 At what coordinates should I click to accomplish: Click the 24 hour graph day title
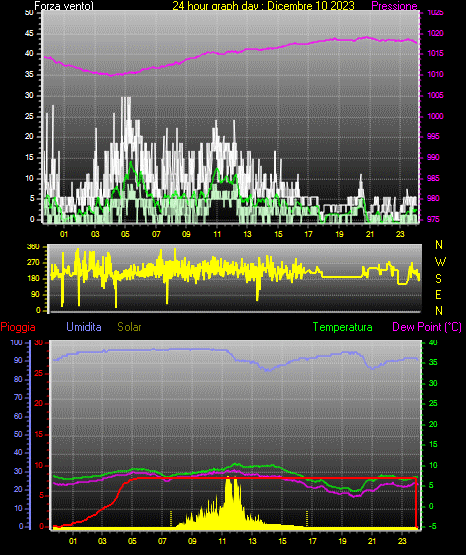[263, 6]
